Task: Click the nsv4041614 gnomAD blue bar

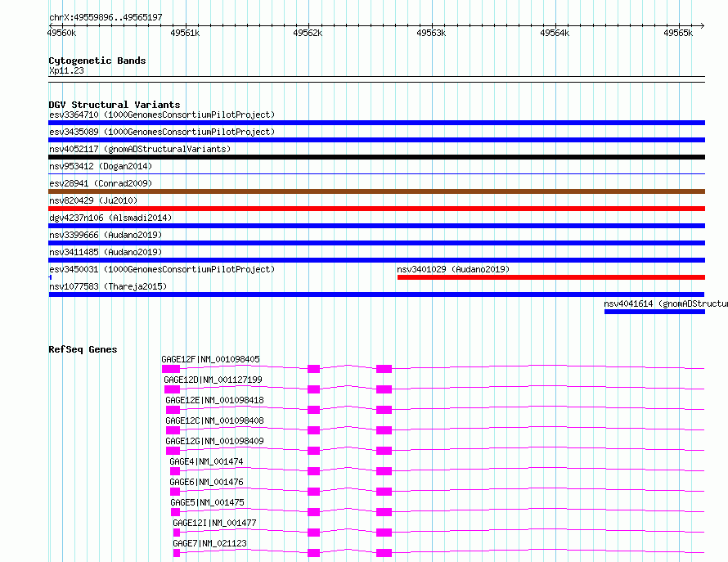Action: tap(654, 312)
